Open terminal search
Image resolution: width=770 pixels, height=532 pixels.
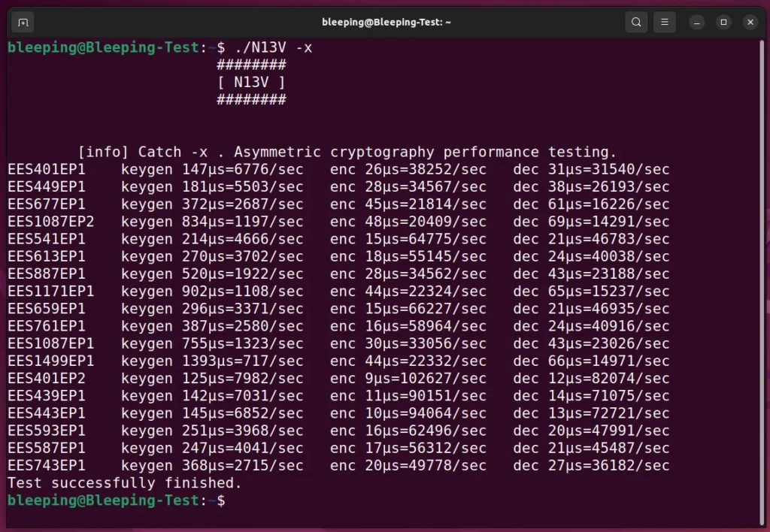click(x=636, y=22)
